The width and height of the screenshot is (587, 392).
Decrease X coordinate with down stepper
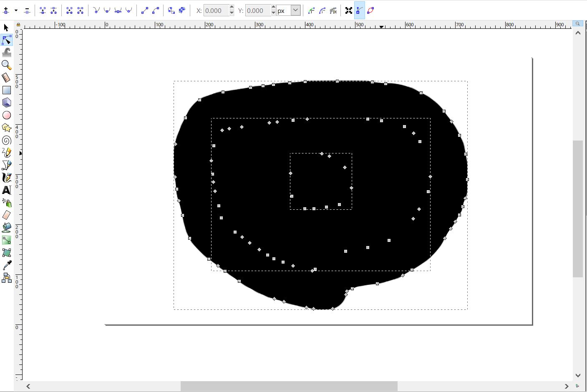232,13
